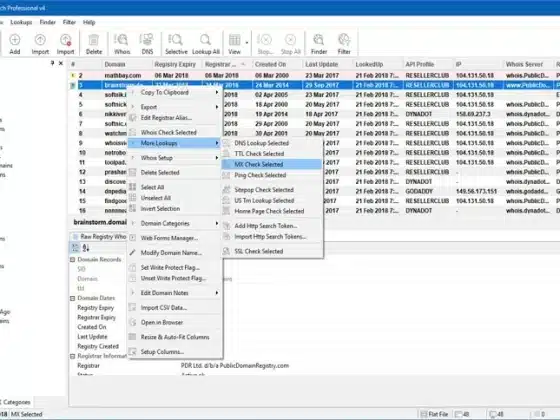This screenshot has height=420, width=560.
Task: Click Edit Registrar Alias menu item
Action: (175, 118)
